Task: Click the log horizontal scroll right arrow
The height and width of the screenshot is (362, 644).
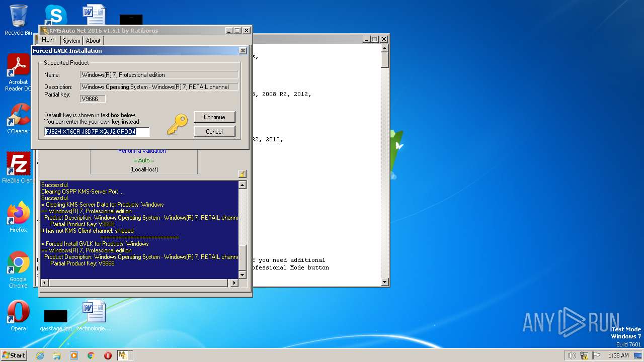Action: click(234, 283)
